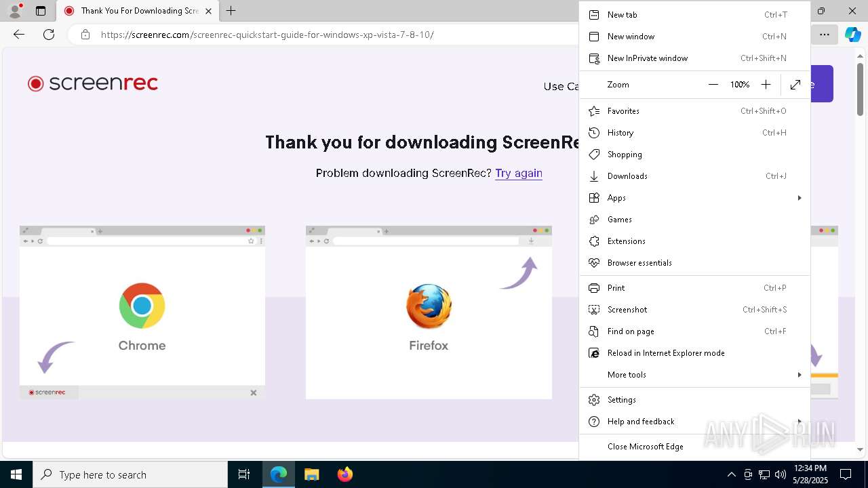868x488 pixels.
Task: Open Games menu entry
Action: coord(694,220)
